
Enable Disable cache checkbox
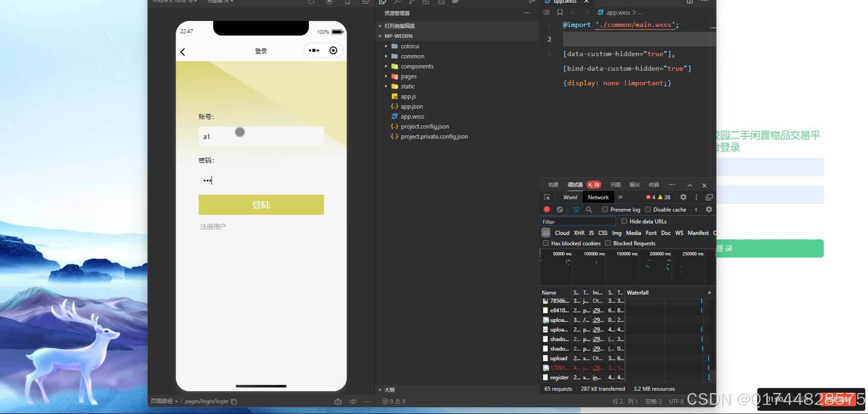pyautogui.click(x=648, y=209)
